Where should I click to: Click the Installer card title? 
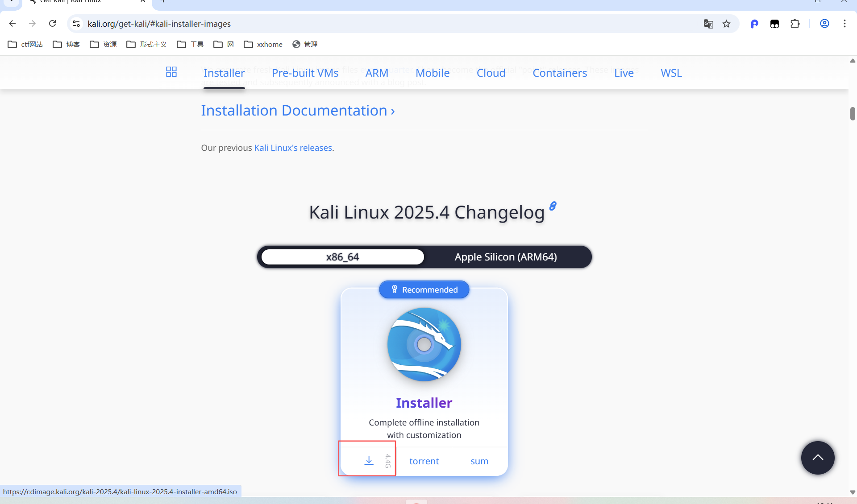[x=424, y=403]
